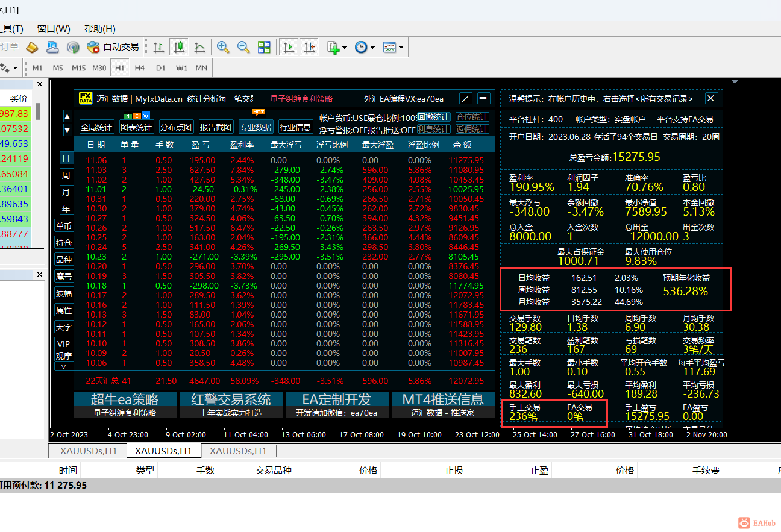Image resolution: width=781 pixels, height=532 pixels.
Task: Open the indicators add dropdown
Action: pos(337,47)
